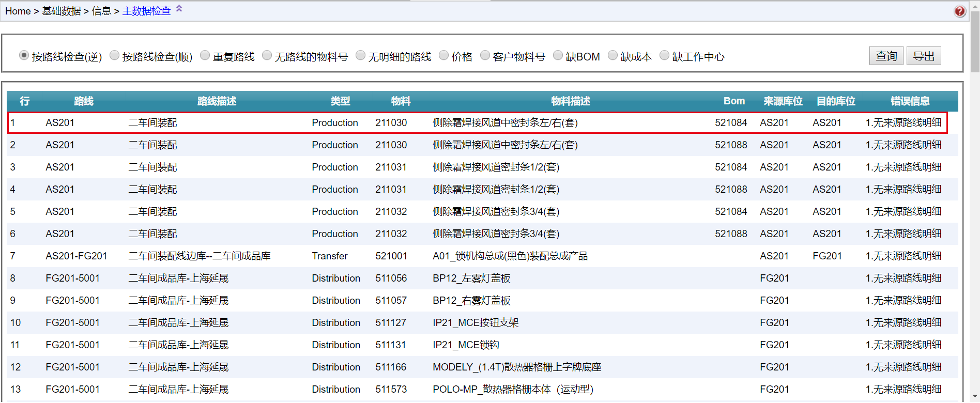Sort by 目的库位 column header
Viewport: 980px width, 403px height.
836,101
